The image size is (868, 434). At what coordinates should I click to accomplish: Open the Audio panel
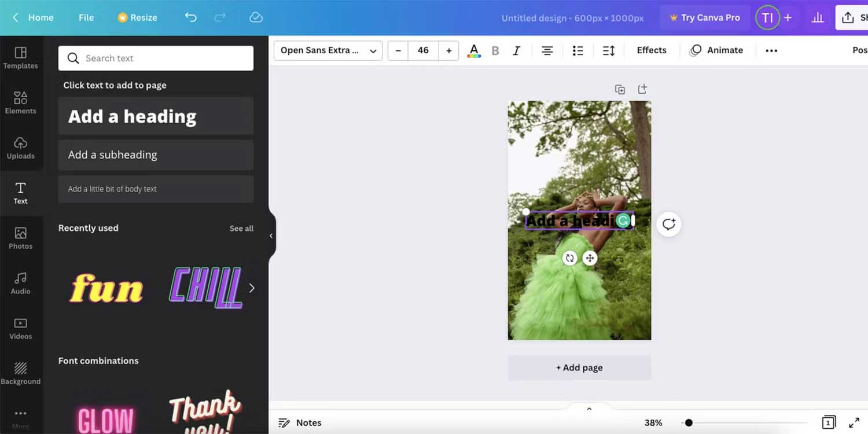[21, 282]
